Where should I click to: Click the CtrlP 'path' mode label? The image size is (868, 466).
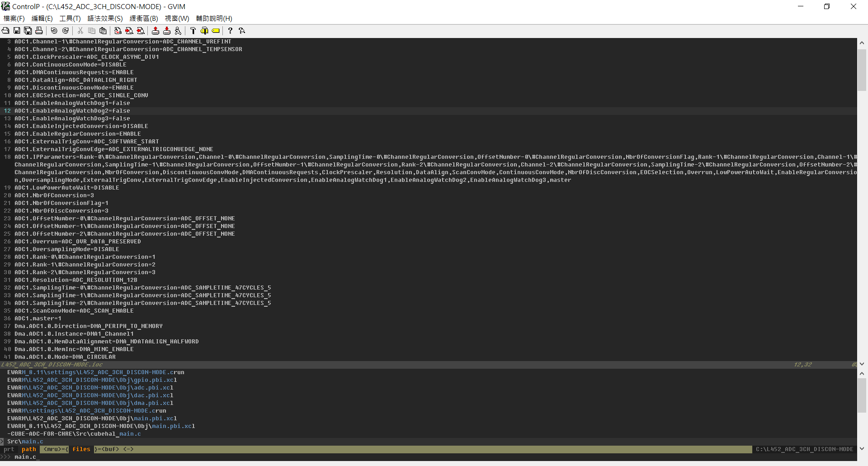pyautogui.click(x=29, y=449)
